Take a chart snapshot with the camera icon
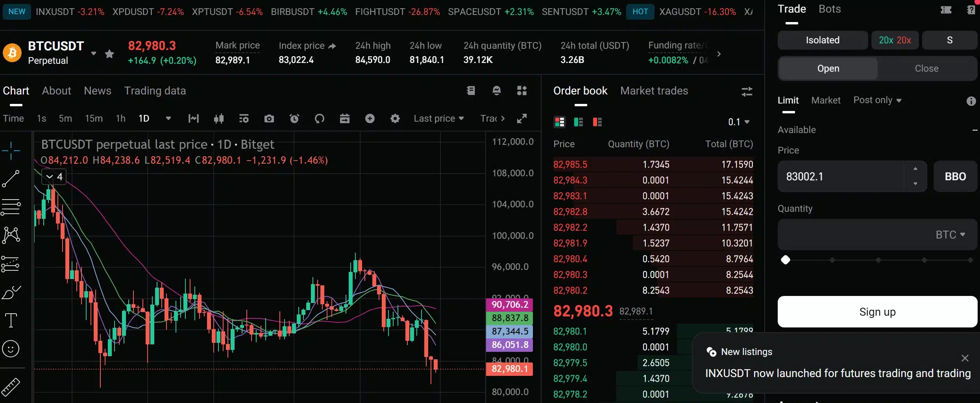980x403 pixels. pos(269,118)
